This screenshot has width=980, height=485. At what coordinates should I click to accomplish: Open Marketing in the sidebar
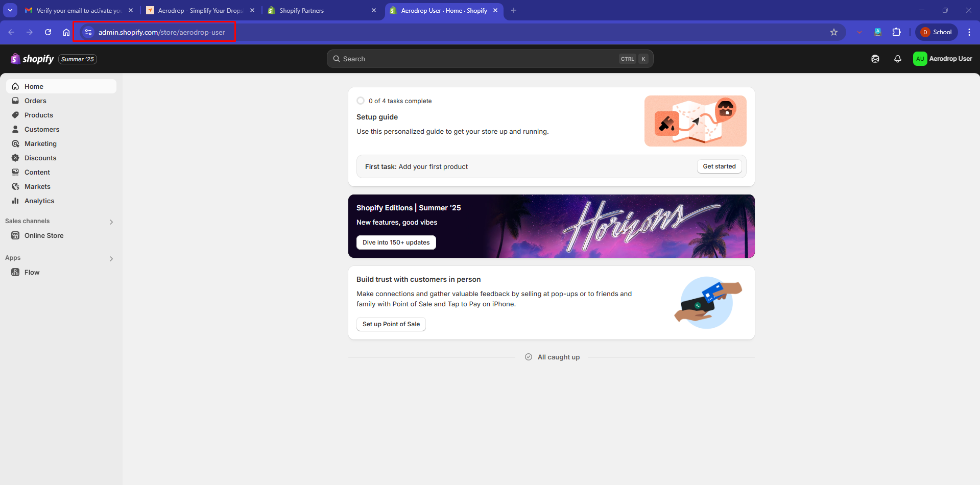pyautogui.click(x=61, y=143)
